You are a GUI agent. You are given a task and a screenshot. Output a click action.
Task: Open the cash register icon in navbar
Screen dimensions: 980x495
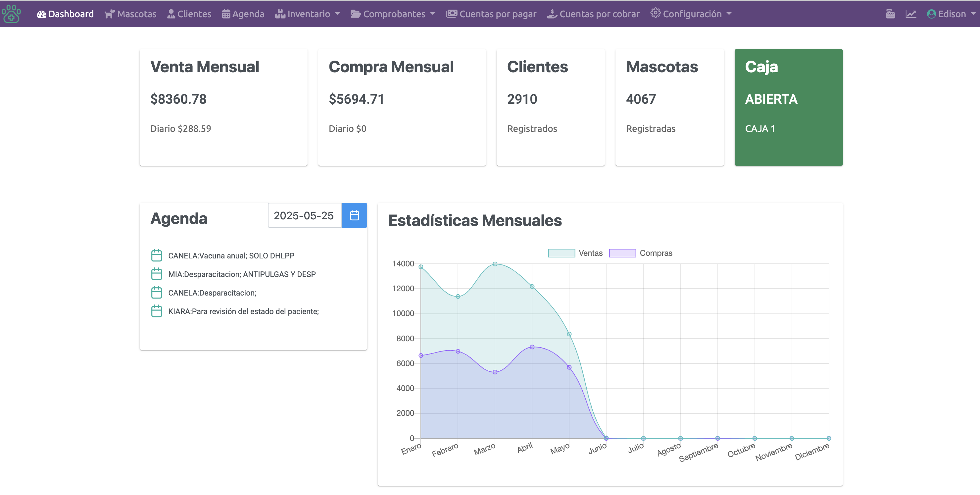(890, 14)
